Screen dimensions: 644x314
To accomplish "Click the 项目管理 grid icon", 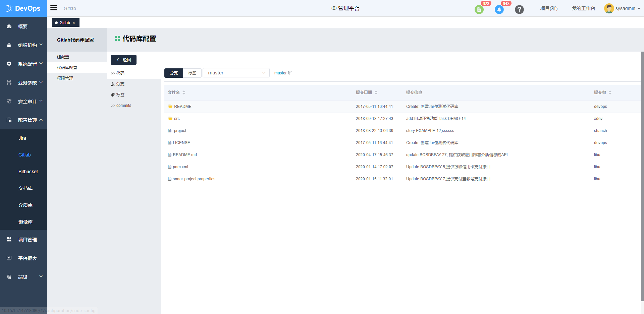I will pos(9,239).
